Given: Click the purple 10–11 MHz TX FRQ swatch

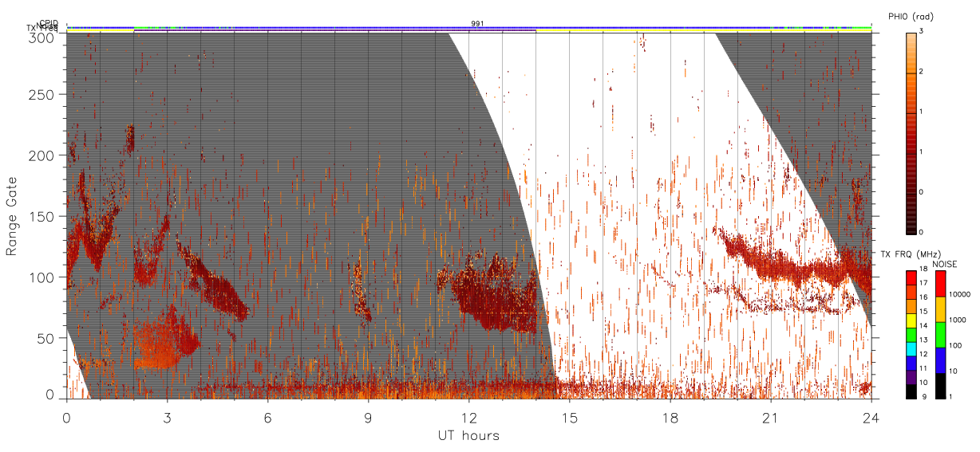Looking at the screenshot, I should pyautogui.click(x=911, y=376).
